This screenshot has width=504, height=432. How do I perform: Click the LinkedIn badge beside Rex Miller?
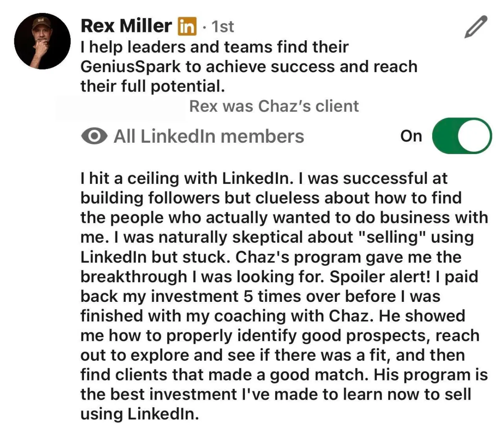[x=187, y=26]
